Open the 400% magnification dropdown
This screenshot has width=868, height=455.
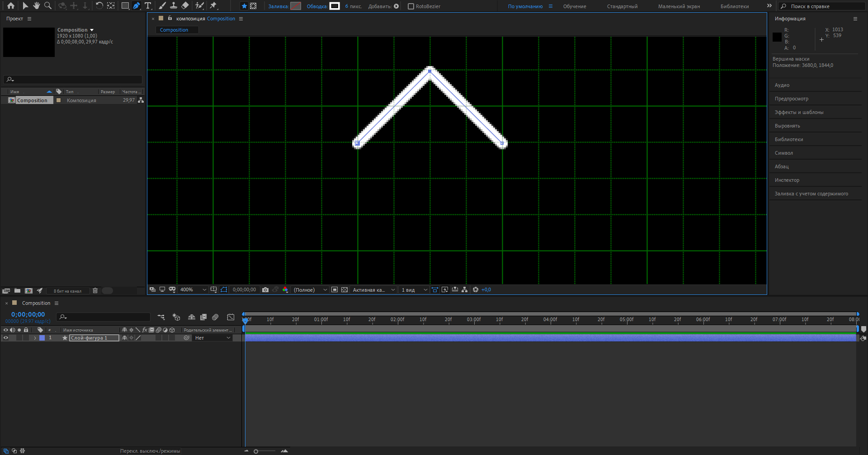pos(193,290)
